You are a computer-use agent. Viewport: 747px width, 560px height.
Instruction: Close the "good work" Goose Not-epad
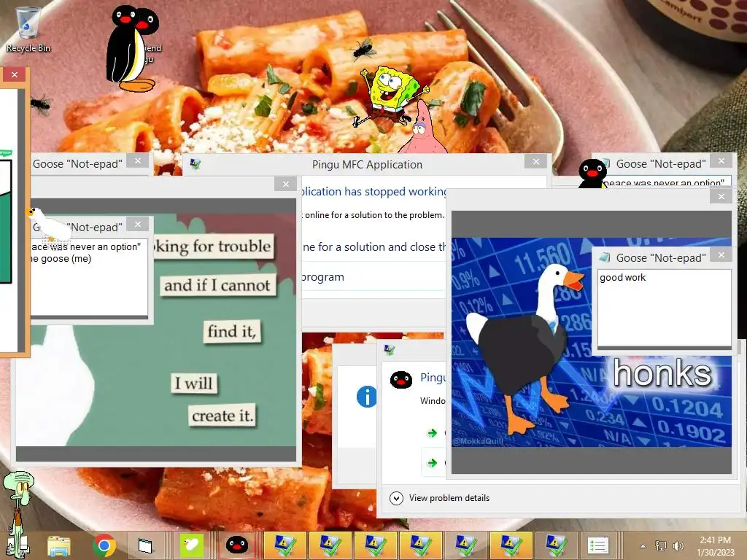point(721,255)
